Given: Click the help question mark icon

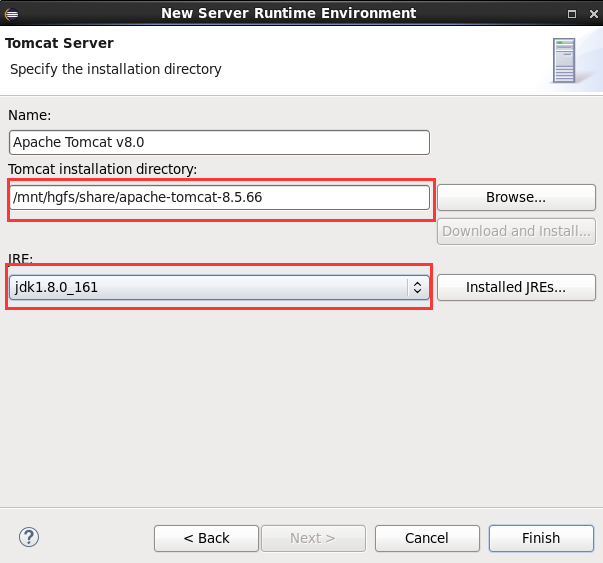Looking at the screenshot, I should coord(29,537).
